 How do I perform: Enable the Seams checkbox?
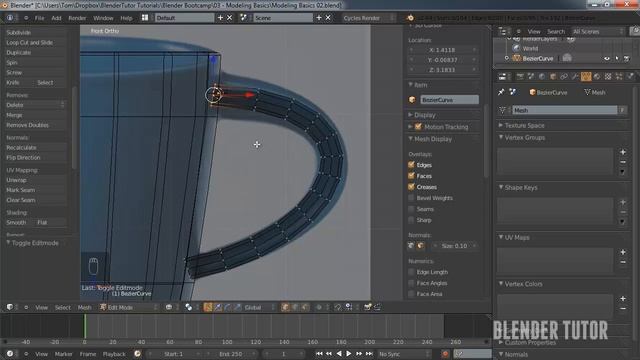(x=411, y=209)
